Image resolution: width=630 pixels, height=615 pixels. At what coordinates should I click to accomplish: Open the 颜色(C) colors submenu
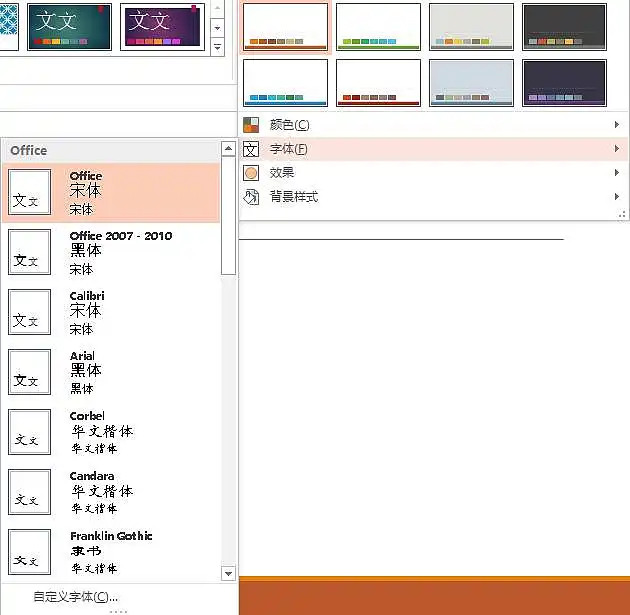tap(433, 125)
